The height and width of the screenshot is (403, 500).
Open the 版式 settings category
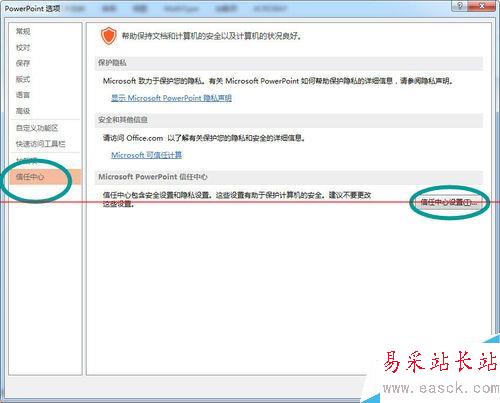tap(23, 79)
